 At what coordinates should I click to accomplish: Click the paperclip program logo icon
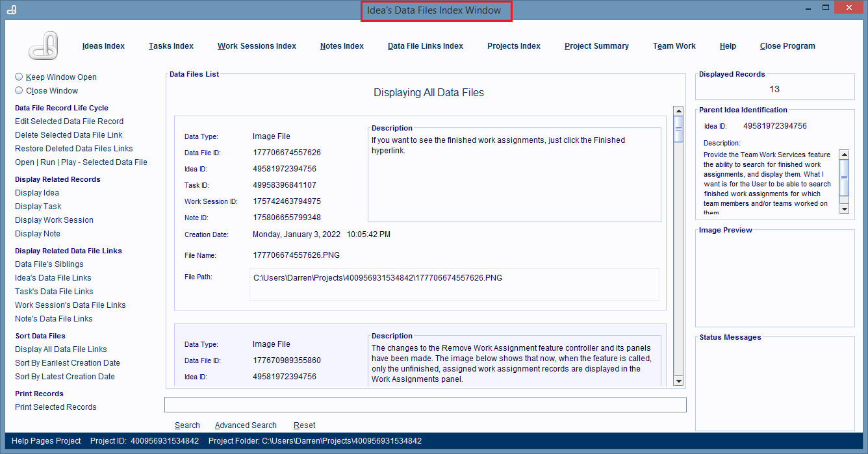(44, 46)
